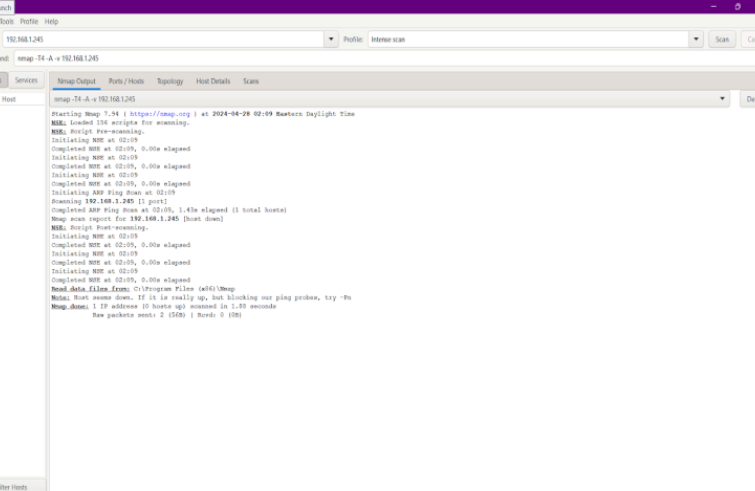
Task: Click the 'NSE: Script Pre-scanning.' line
Action: tap(98, 131)
